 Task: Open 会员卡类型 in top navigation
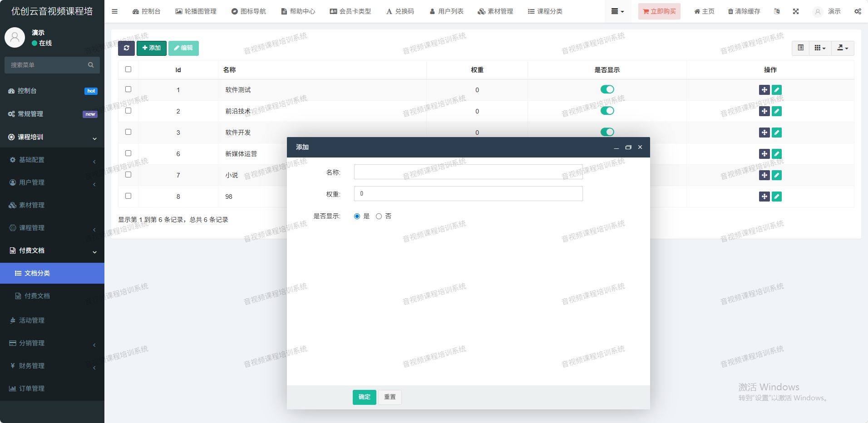pyautogui.click(x=350, y=11)
